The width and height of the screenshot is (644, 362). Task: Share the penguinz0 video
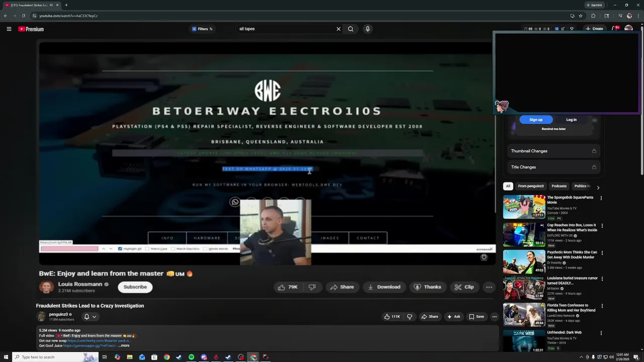(430, 317)
